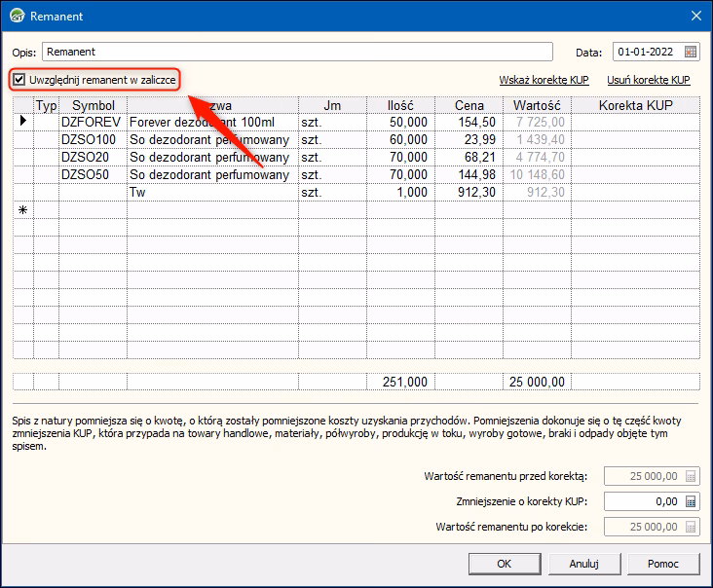Click into the Opis text field
This screenshot has width=713, height=588.
tap(297, 52)
